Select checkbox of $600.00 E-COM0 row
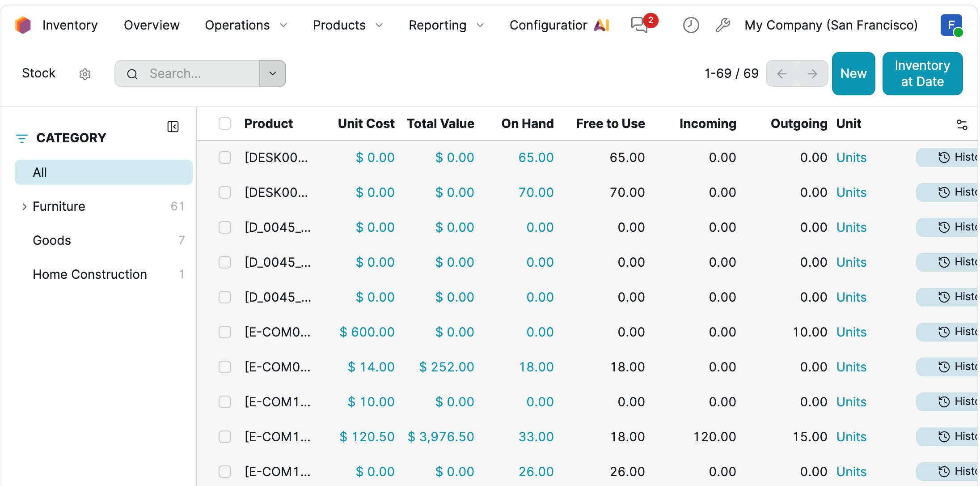 (225, 332)
